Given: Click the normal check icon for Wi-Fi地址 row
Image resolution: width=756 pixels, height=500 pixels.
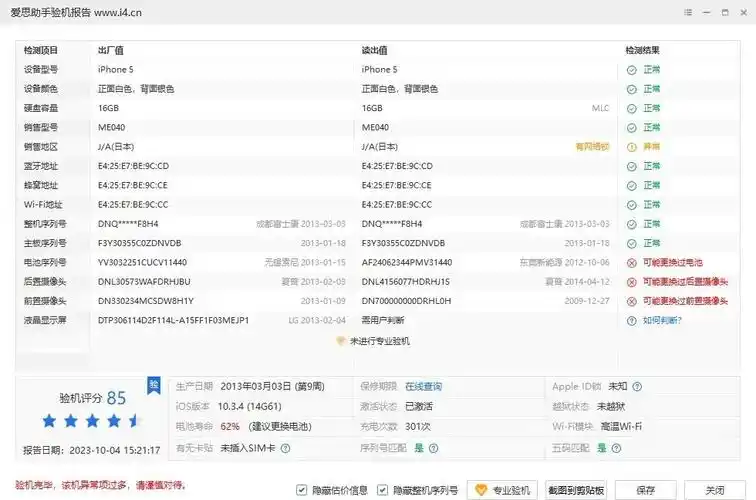Looking at the screenshot, I should (x=632, y=205).
